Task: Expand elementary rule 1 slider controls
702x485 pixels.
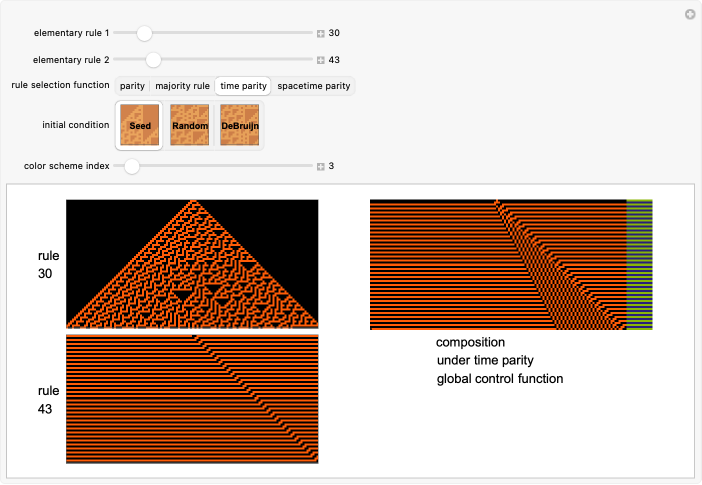Action: pos(320,33)
